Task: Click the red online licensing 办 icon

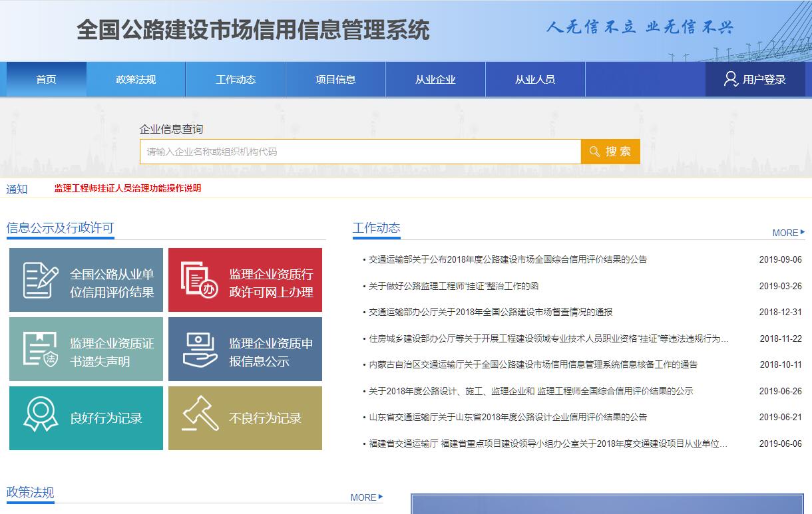Action: (199, 280)
